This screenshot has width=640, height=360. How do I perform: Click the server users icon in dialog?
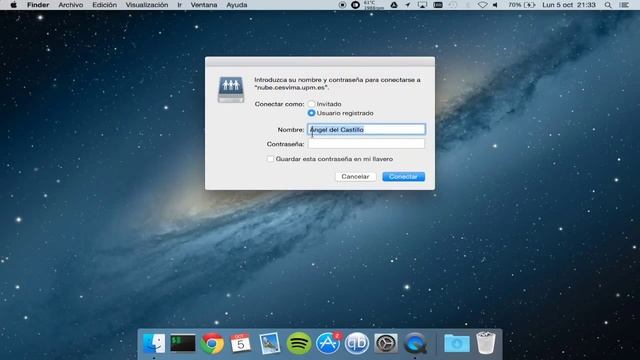pyautogui.click(x=231, y=89)
